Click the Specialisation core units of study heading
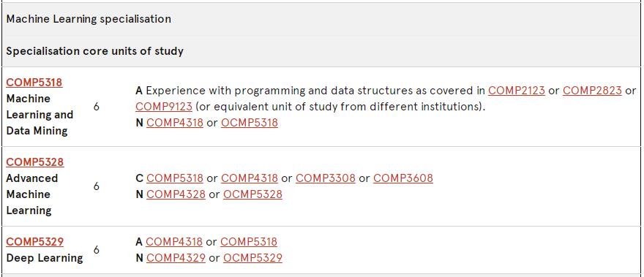The width and height of the screenshot is (644, 277). point(95,51)
